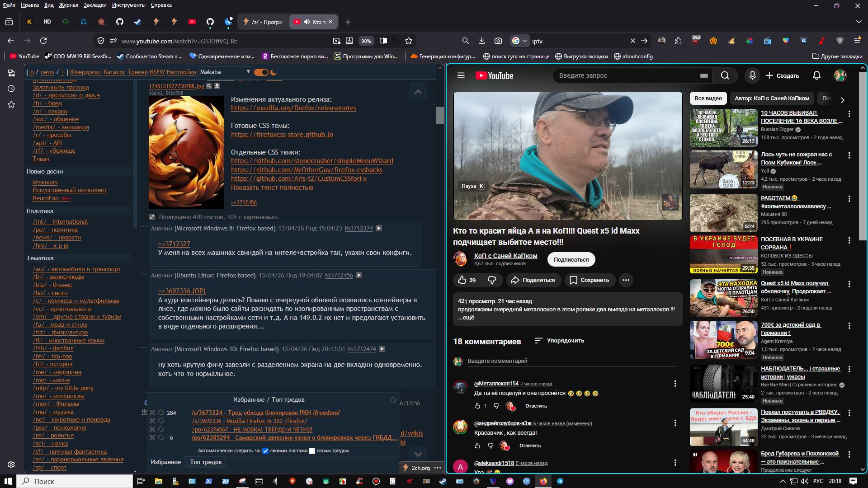Open the 90% zoom level indicator
Viewport: 868px width, 488px height.
[x=366, y=41]
